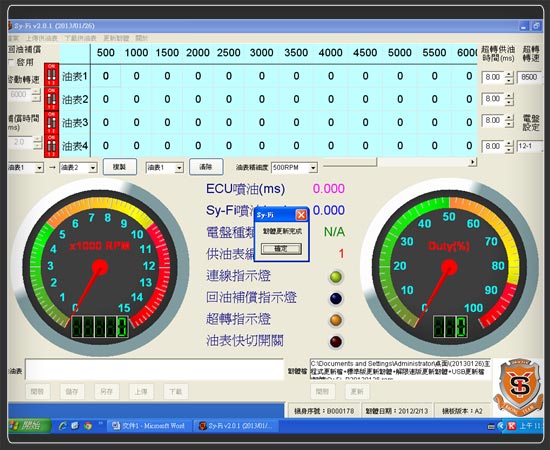Click the 清除 clear button
This screenshot has height=450, width=550.
pyautogui.click(x=206, y=167)
